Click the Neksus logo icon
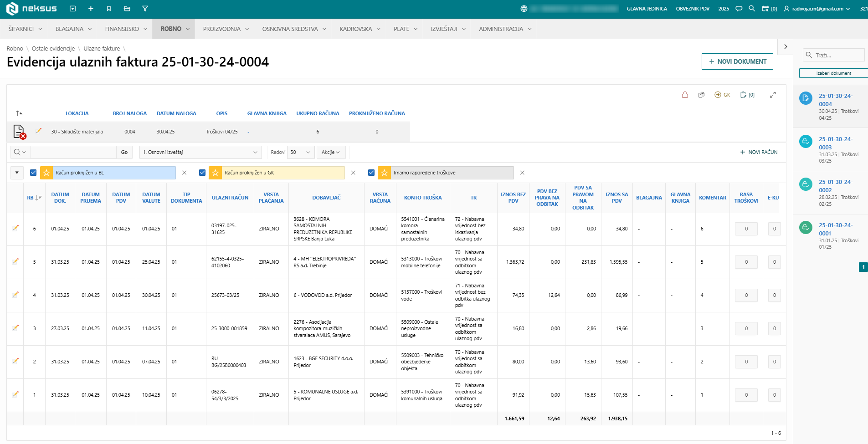Image resolution: width=868 pixels, height=444 pixels. click(12, 9)
